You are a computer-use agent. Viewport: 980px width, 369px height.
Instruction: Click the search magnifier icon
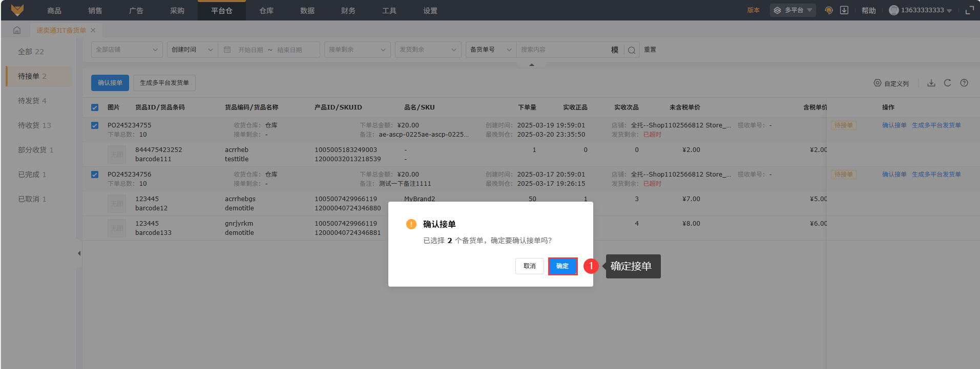(632, 50)
